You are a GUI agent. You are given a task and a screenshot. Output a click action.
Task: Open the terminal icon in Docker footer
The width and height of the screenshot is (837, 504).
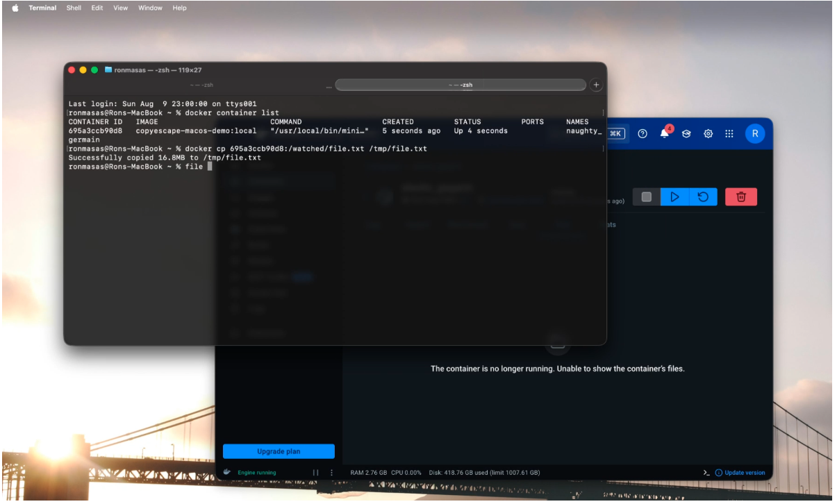pos(706,473)
